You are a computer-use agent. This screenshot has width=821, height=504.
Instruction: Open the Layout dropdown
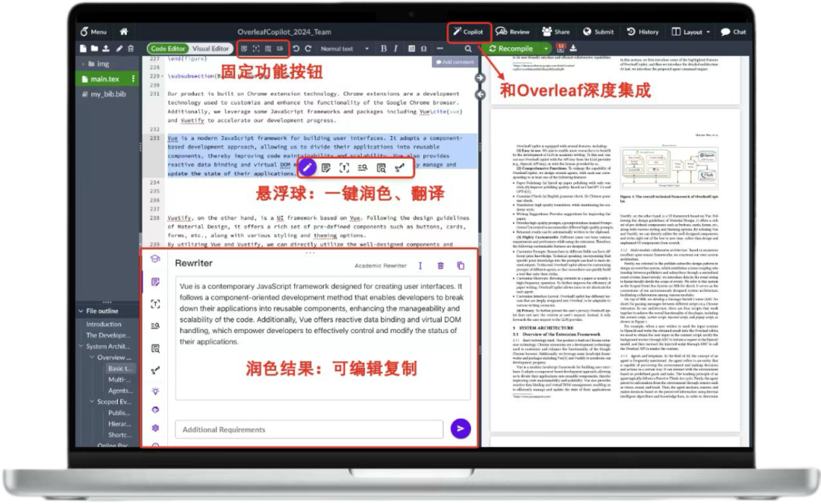click(x=691, y=32)
